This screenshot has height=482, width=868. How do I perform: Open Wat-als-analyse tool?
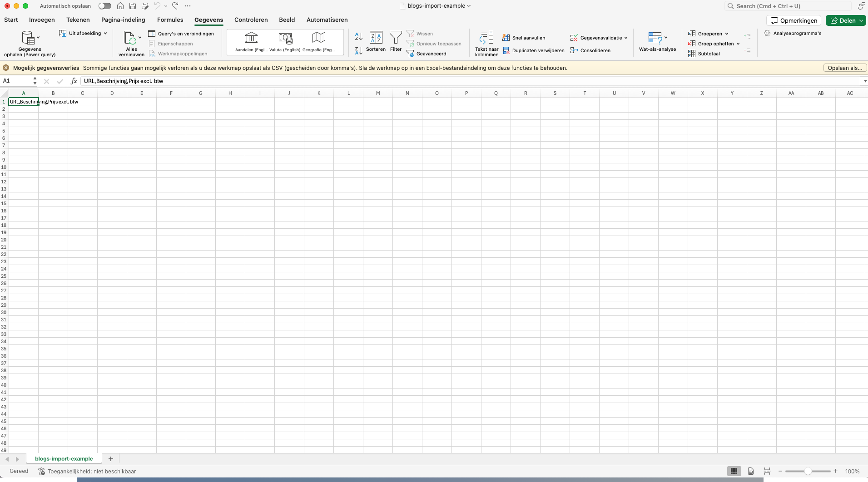[657, 41]
